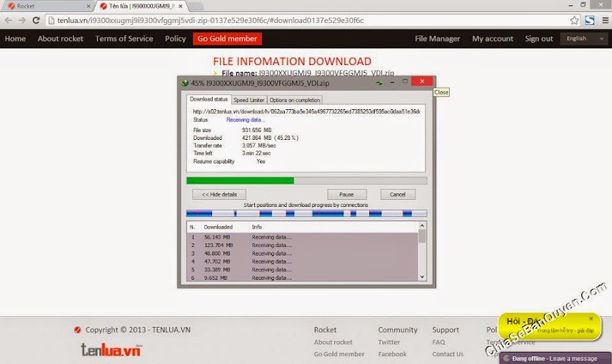Click the browser forward arrow
Image resolution: width=612 pixels, height=364 pixels.
(x=22, y=20)
